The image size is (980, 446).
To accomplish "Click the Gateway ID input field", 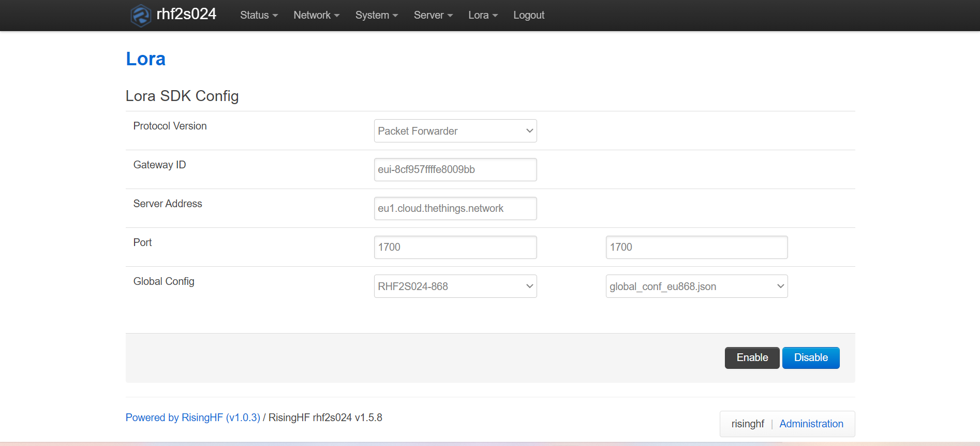I will click(455, 170).
